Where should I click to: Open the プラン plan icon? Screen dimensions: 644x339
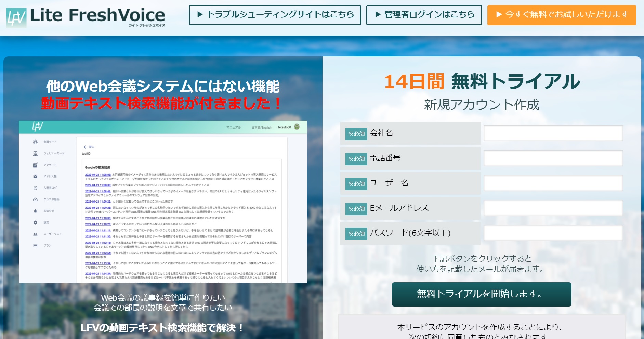(35, 245)
